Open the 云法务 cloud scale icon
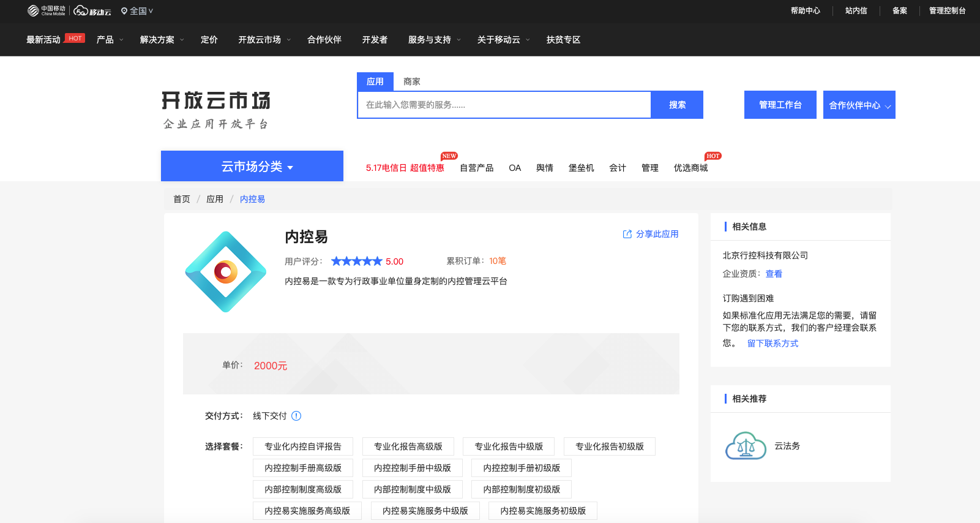 (746, 446)
